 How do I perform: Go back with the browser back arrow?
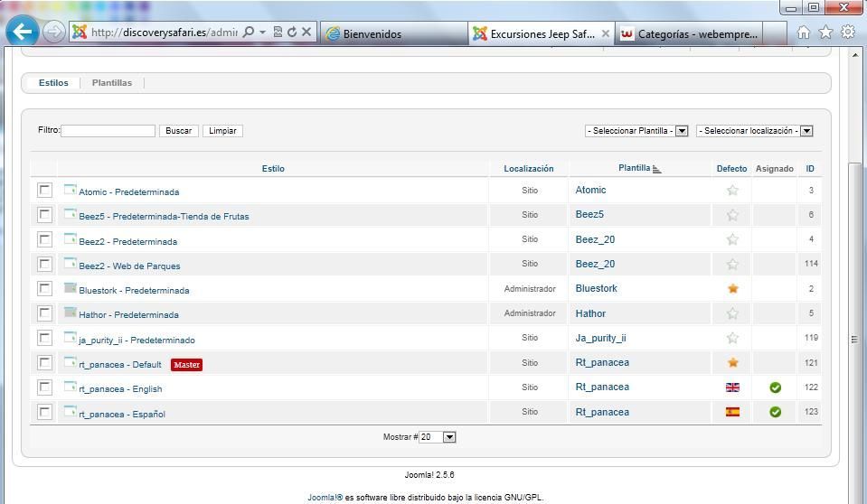point(23,32)
